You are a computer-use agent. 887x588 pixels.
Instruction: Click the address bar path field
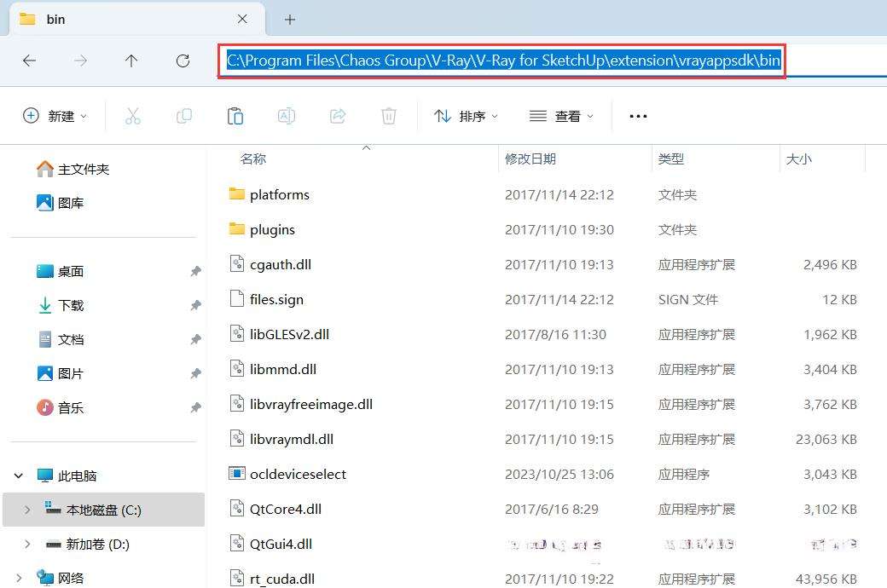click(x=501, y=61)
